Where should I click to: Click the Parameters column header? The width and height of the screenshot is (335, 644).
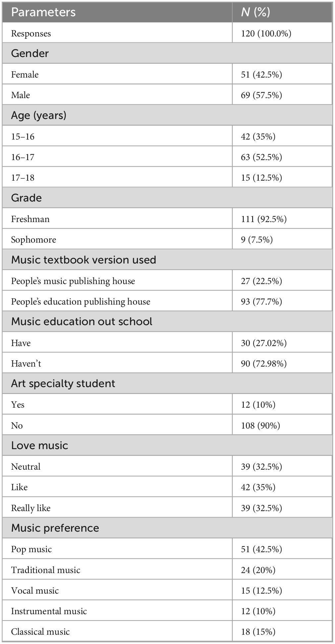43,12
